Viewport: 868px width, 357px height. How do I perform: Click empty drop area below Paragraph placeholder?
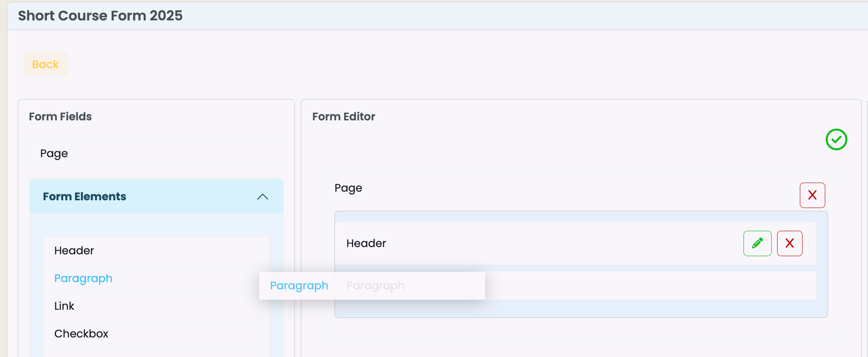click(581, 308)
